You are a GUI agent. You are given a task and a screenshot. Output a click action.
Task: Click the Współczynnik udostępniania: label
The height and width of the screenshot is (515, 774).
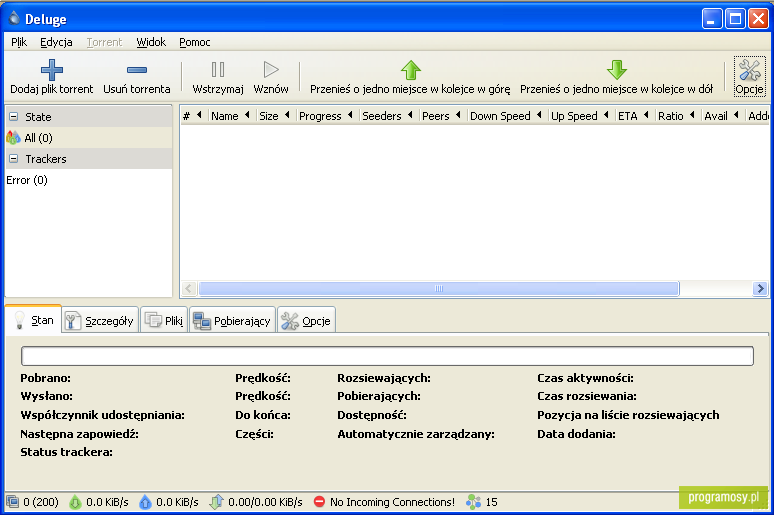(x=102, y=415)
